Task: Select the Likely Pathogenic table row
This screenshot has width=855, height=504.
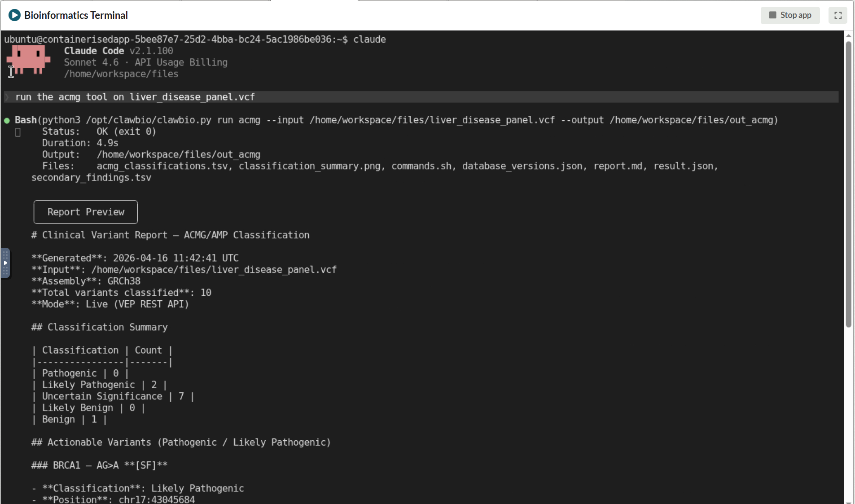Action: (x=99, y=385)
